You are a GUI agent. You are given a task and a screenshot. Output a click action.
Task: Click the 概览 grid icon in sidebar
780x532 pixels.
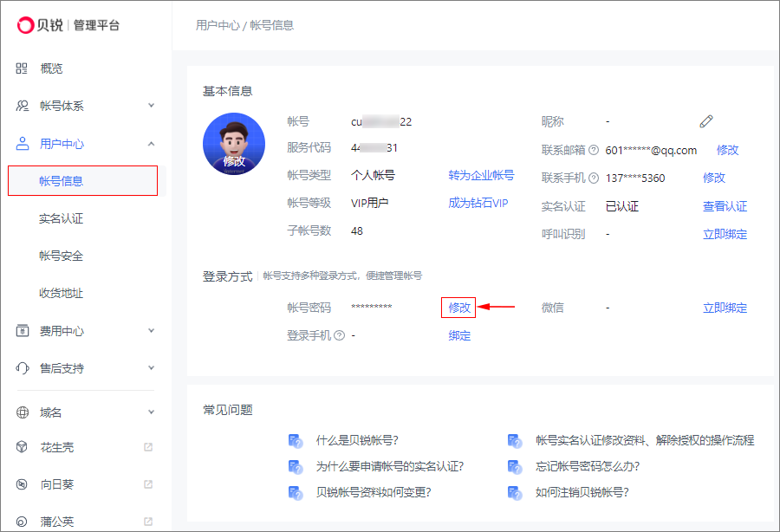click(22, 68)
